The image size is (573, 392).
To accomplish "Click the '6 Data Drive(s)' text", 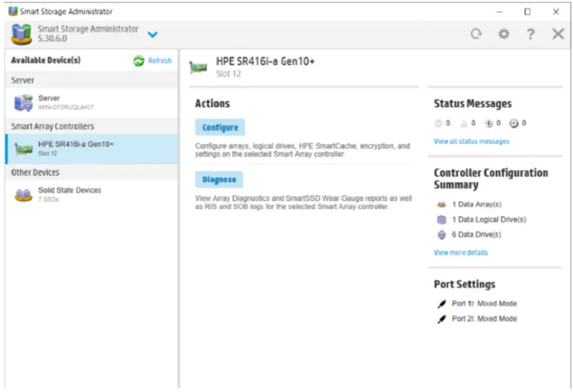I will pos(476,234).
